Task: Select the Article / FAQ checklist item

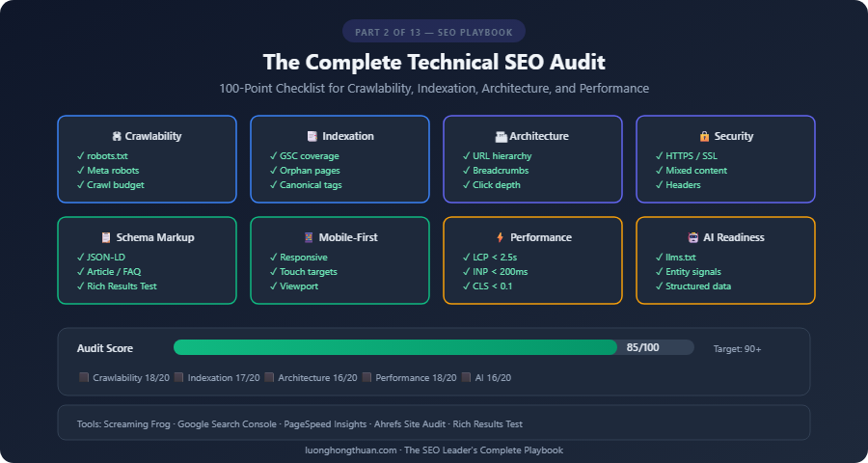Action: 109,272
